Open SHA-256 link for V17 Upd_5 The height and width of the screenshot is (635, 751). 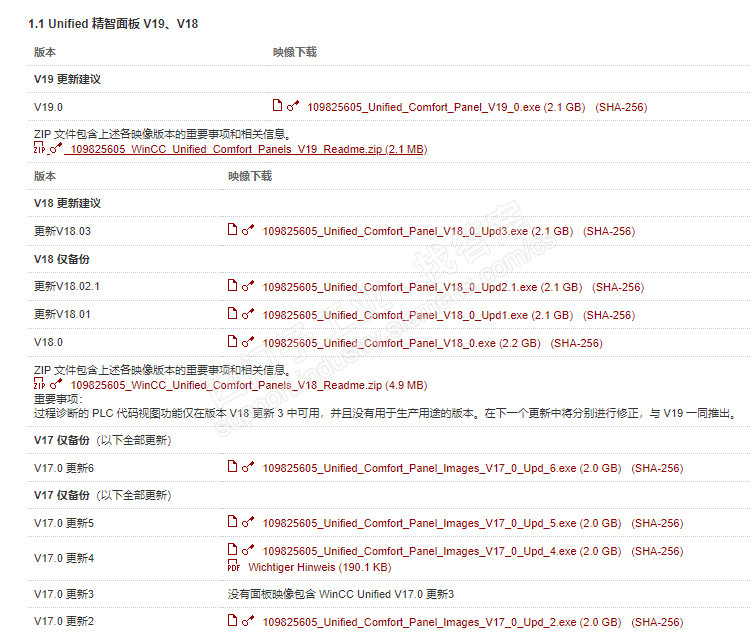click(x=657, y=523)
